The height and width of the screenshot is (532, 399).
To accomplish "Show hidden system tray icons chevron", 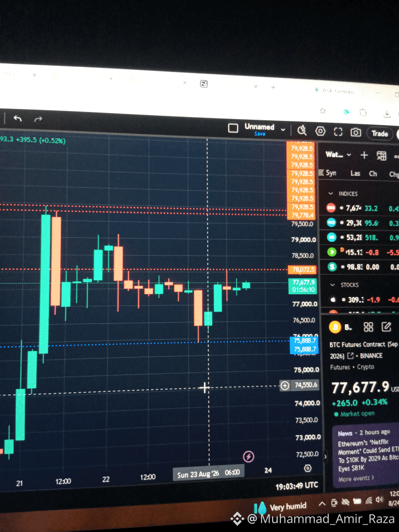I will click(x=322, y=503).
